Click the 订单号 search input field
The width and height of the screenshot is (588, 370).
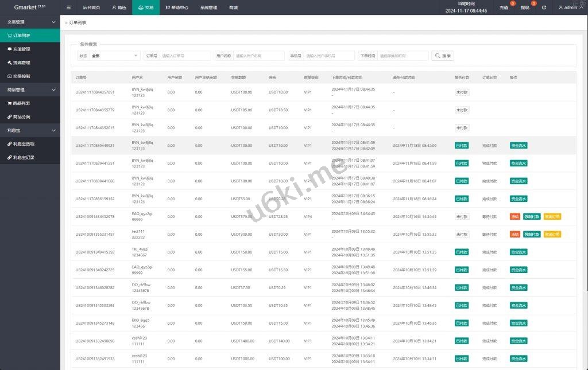tap(185, 56)
